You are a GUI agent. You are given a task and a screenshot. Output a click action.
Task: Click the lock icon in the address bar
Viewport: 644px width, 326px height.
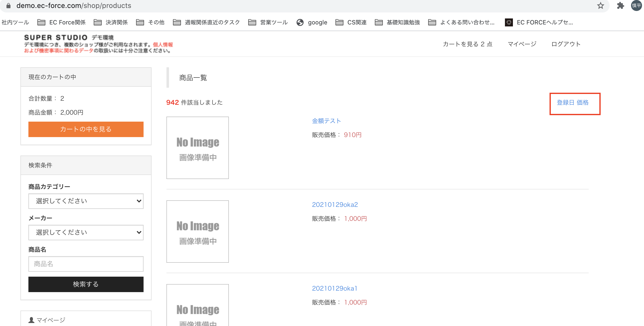8,5
